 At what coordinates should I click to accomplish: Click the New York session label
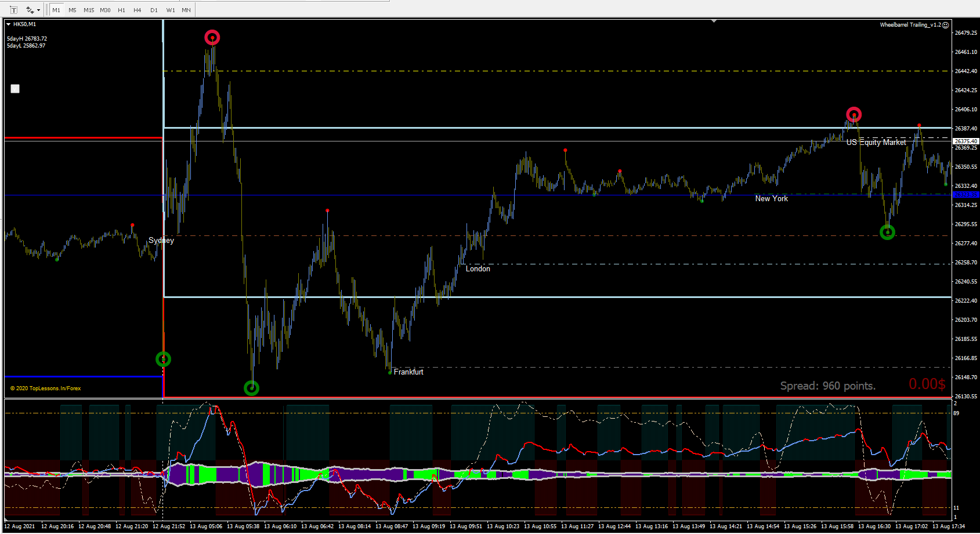(x=772, y=198)
